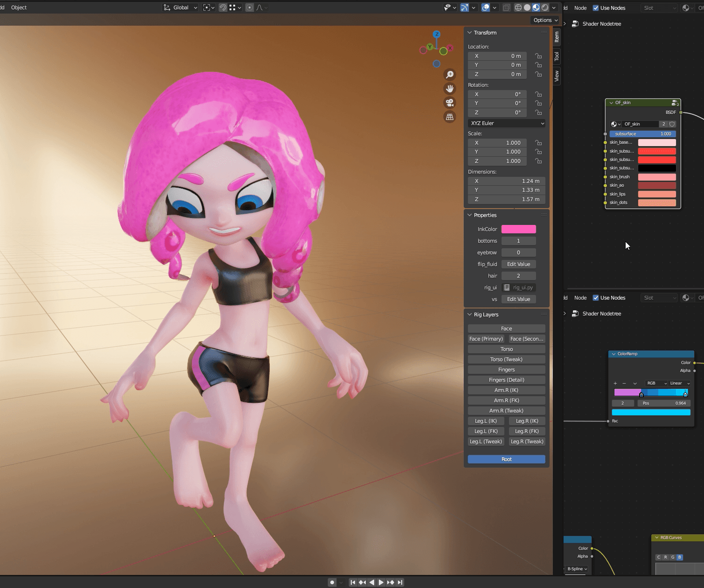Lock the Location X value
This screenshot has width=704, height=588.
538,56
